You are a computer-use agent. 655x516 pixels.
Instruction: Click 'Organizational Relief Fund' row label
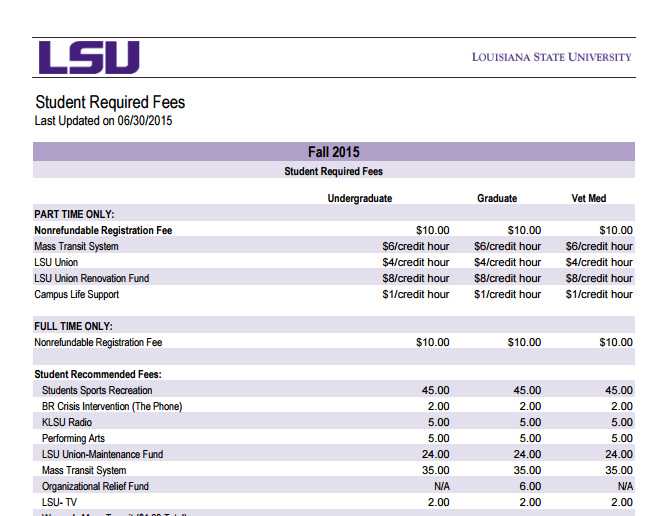coord(95,486)
